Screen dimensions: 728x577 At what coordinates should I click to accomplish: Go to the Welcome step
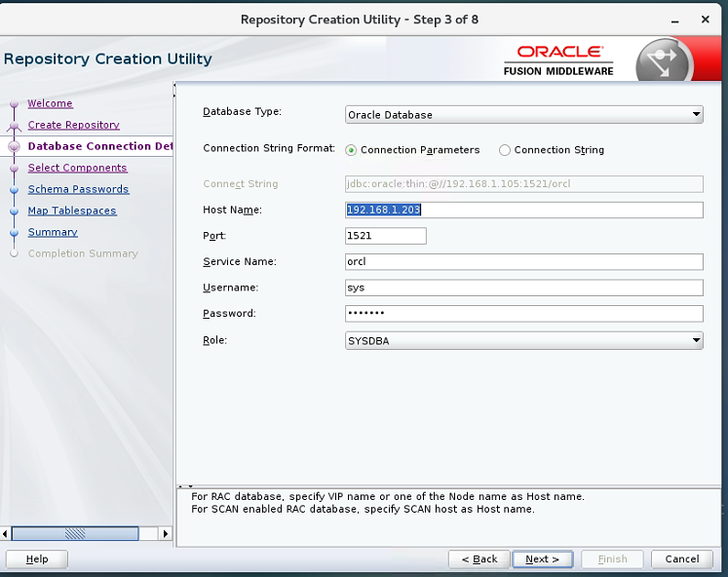pos(50,103)
